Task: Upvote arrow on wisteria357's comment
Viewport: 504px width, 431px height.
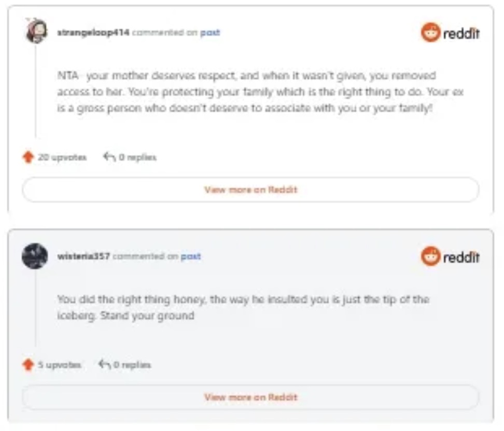Action: tap(28, 365)
